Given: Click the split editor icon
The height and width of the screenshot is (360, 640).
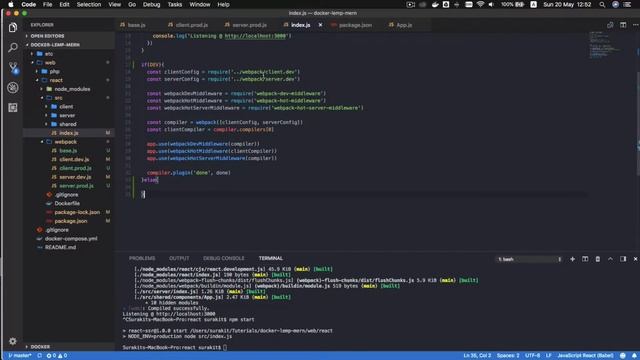Looking at the screenshot, I should [x=623, y=25].
